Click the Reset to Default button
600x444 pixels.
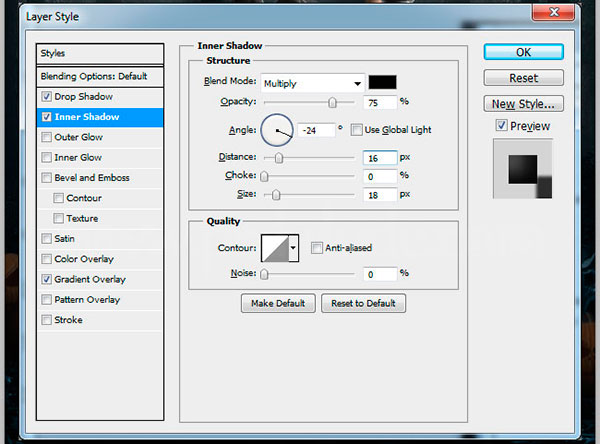(x=363, y=303)
